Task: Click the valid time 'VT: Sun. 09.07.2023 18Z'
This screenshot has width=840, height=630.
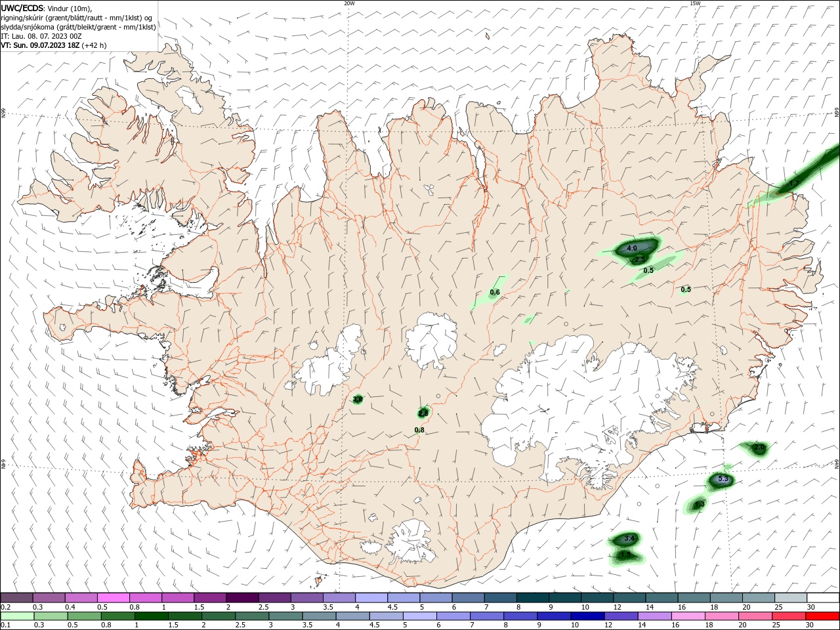Action: coord(41,45)
